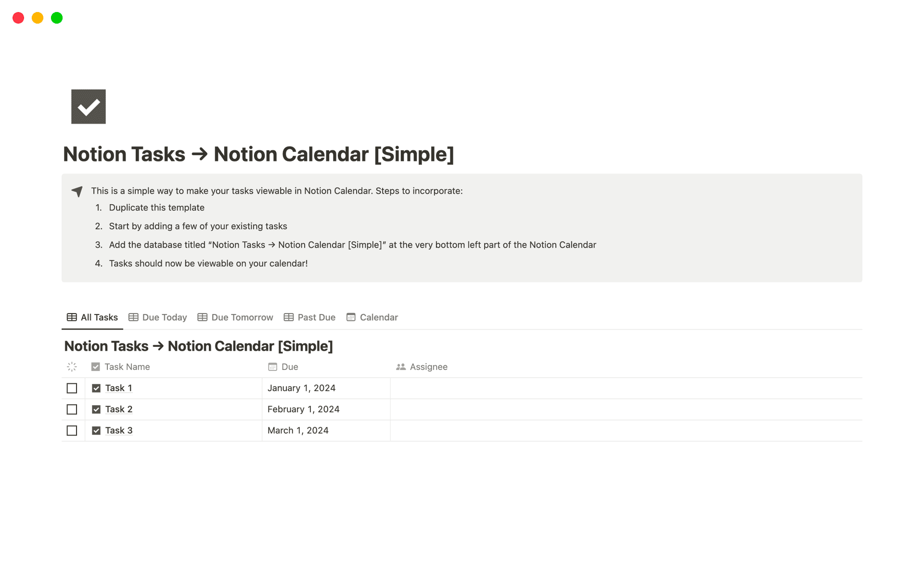Click the pin icon in the callout block
This screenshot has height=578, width=924.
pyautogui.click(x=77, y=191)
